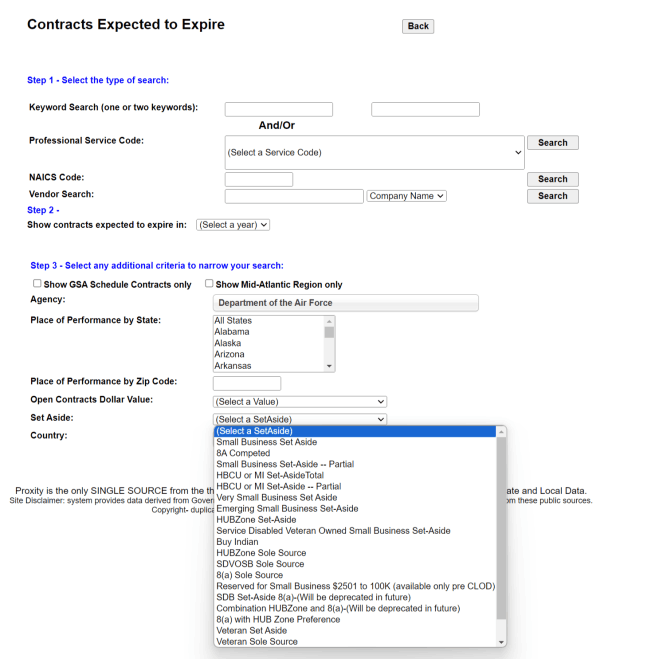Collapse the Set Aside dropdown box
This screenshot has width=659, height=659.
tap(300, 419)
